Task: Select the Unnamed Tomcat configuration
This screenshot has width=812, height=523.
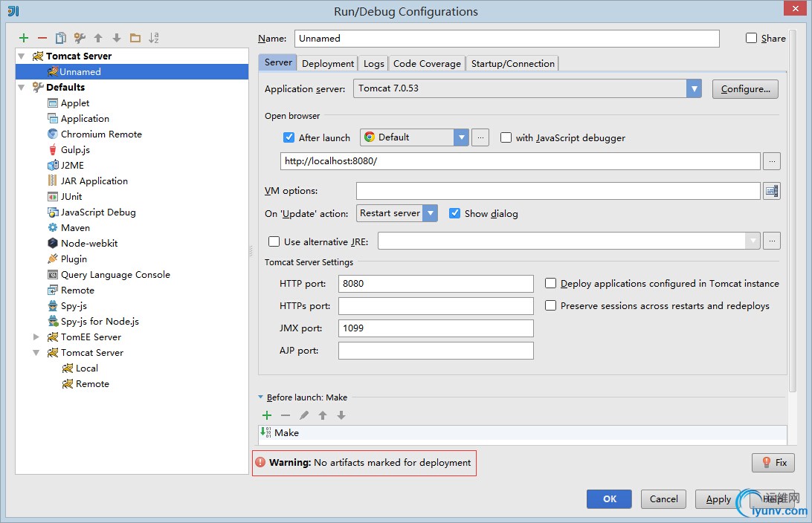Action: (132, 71)
